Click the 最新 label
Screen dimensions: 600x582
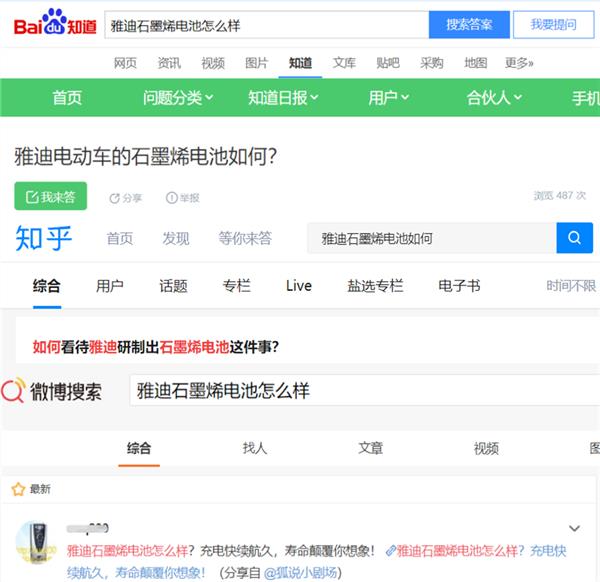click(x=40, y=489)
